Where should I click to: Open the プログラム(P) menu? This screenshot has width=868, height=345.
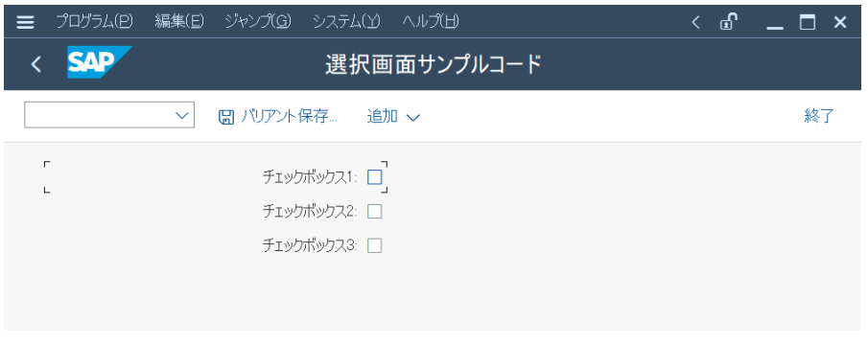pos(95,21)
